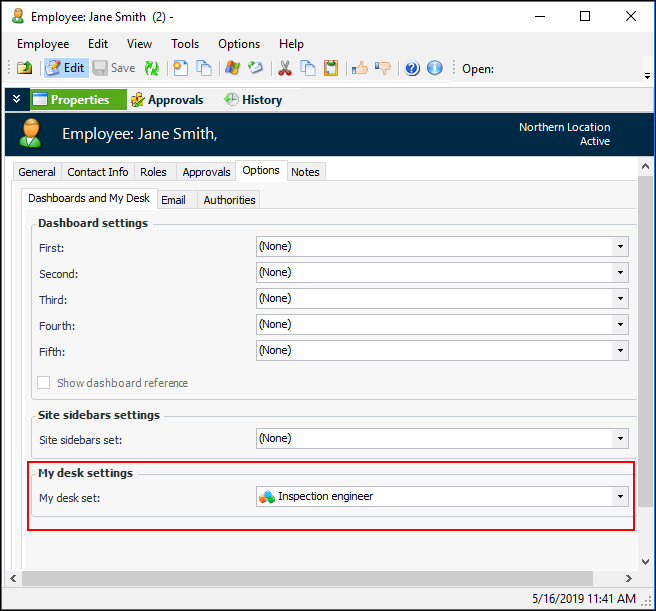Screen dimensions: 656x611
Task: Click the blue question mark help icon
Action: tap(412, 68)
